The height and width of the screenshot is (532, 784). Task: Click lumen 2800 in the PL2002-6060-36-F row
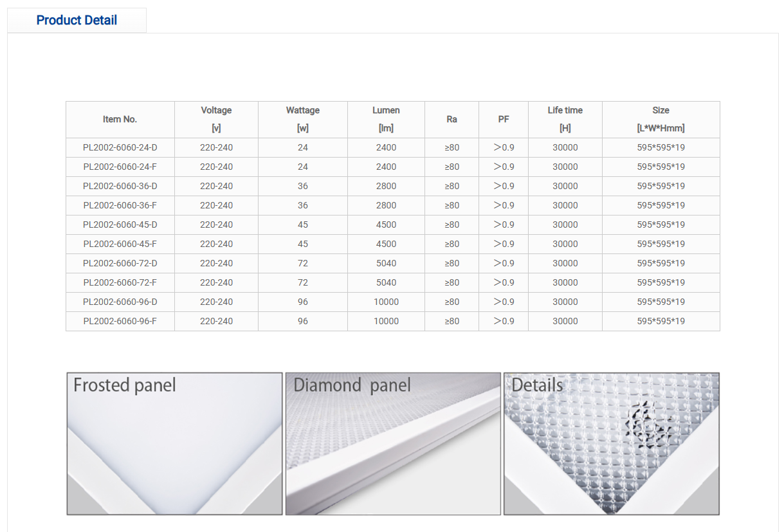coord(386,205)
